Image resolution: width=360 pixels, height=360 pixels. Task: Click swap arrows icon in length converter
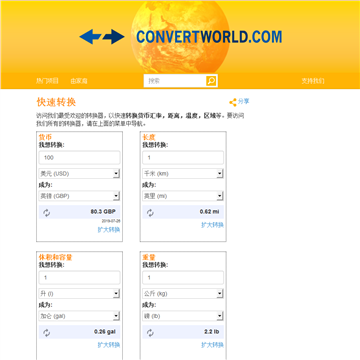150,213
